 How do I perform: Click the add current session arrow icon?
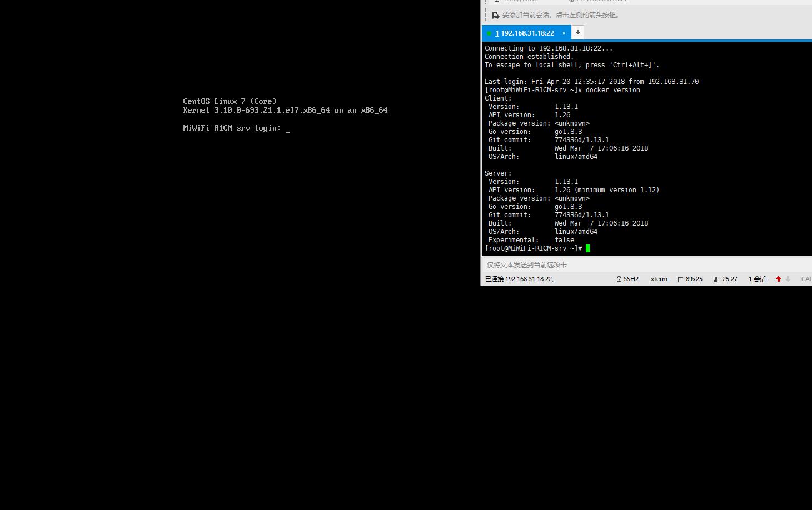tap(496, 15)
